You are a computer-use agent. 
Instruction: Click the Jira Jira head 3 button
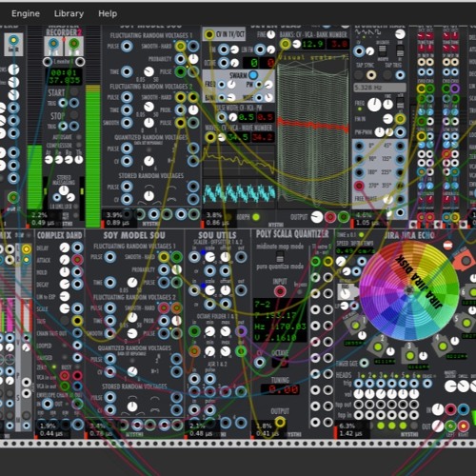tap(409, 355)
